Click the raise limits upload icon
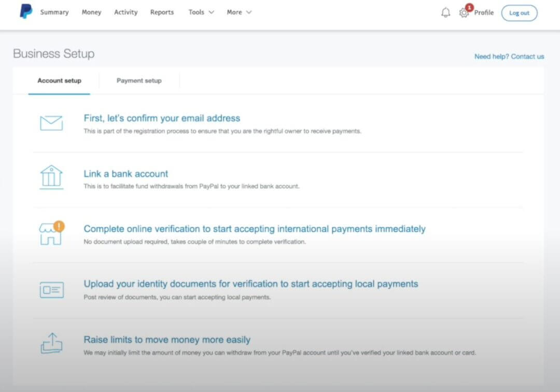This screenshot has width=560, height=392. point(51,343)
